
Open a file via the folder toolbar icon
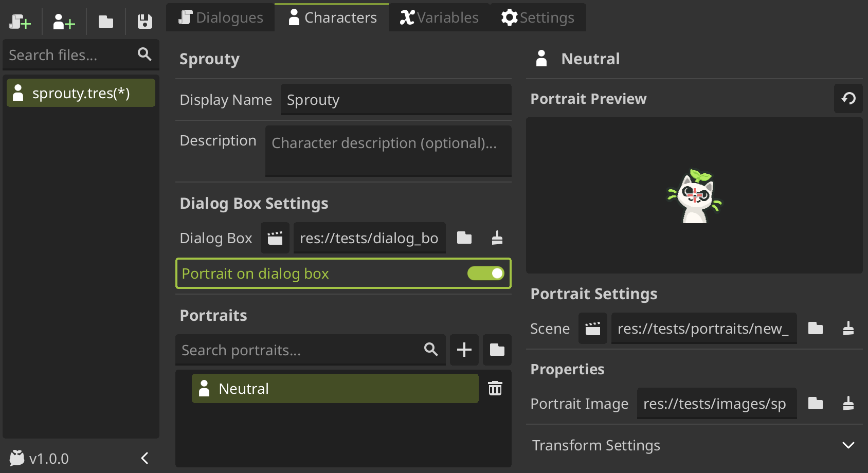click(x=105, y=22)
